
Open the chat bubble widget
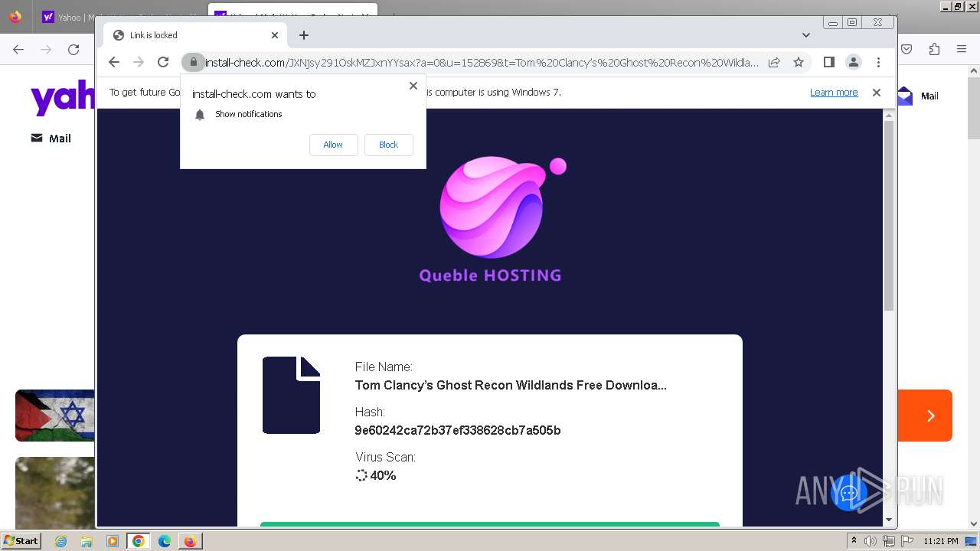click(x=849, y=492)
